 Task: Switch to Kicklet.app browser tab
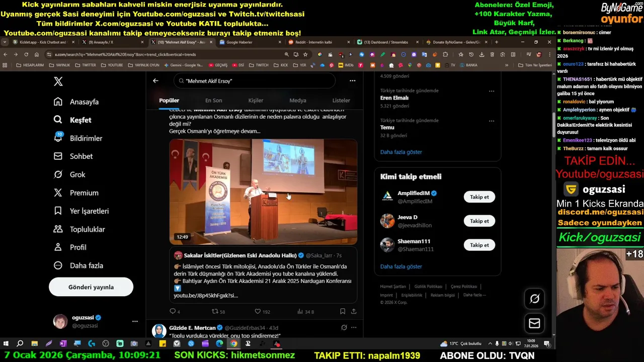click(43, 42)
